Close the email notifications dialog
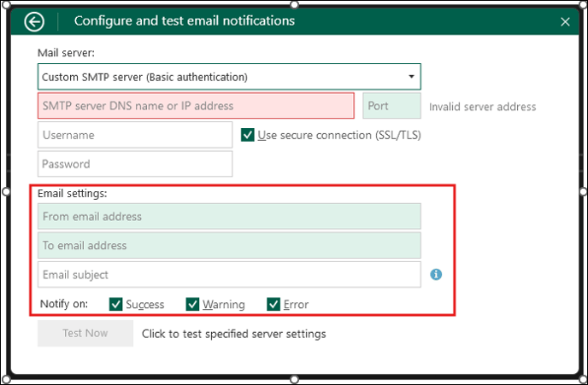588x385 pixels. pyautogui.click(x=565, y=21)
